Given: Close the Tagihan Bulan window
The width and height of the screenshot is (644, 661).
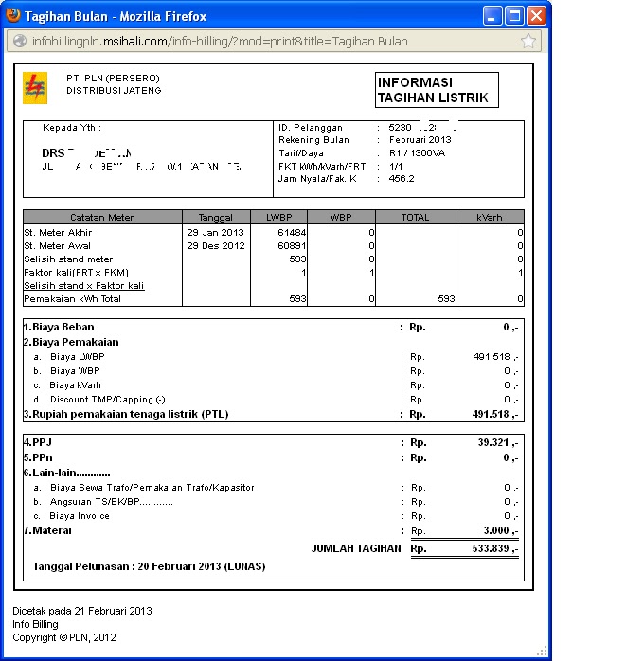Looking at the screenshot, I should [536, 16].
